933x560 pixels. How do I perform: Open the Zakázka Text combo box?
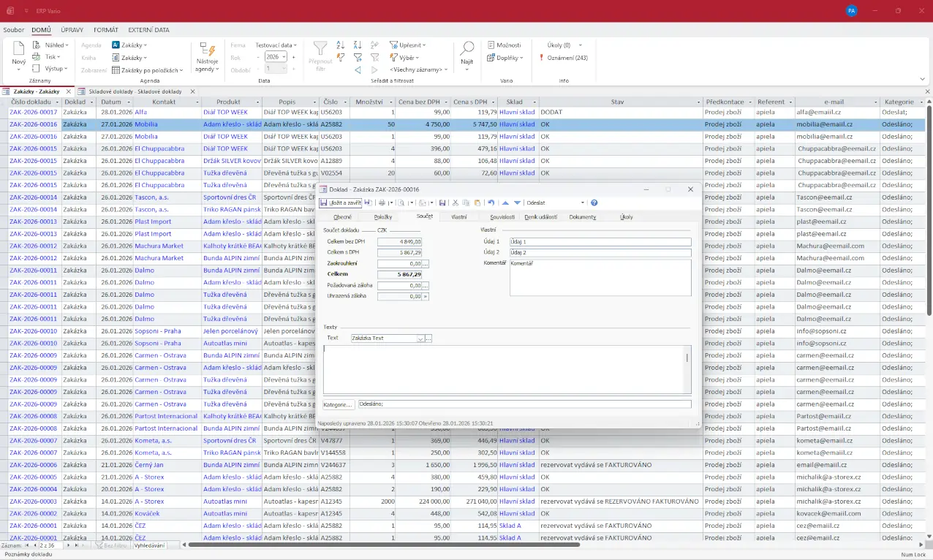pyautogui.click(x=420, y=338)
